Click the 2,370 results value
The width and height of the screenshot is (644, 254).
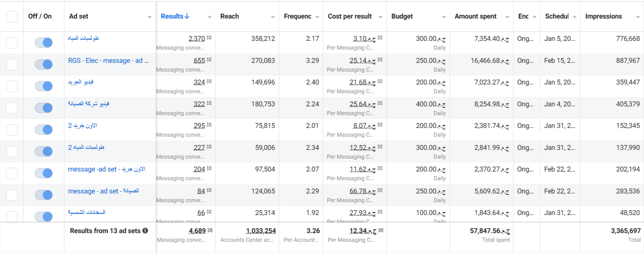pyautogui.click(x=197, y=39)
